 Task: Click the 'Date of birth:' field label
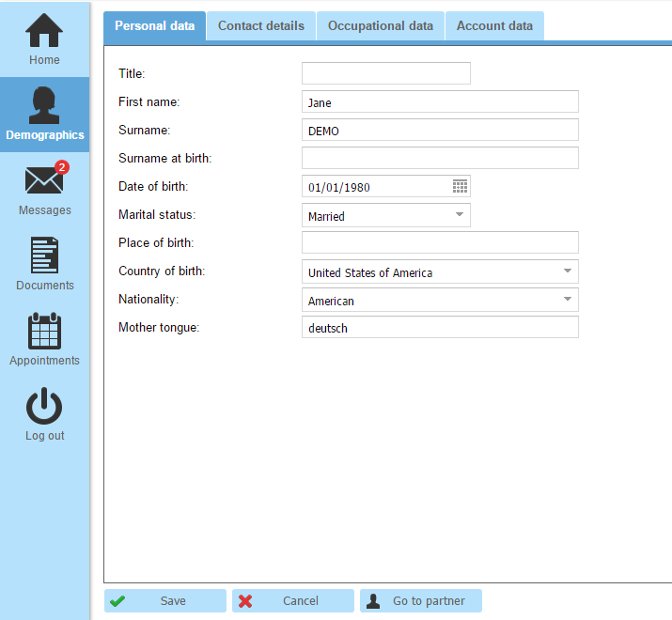point(153,186)
